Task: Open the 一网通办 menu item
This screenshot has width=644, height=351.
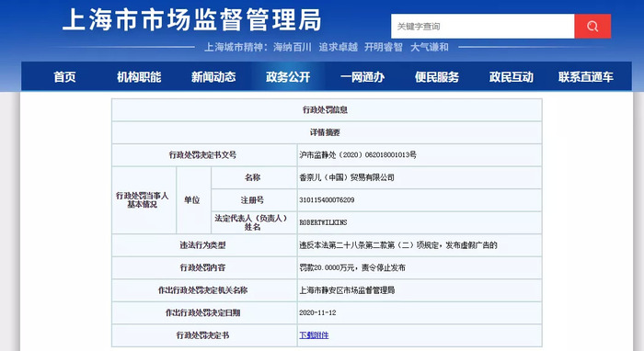Action: tap(362, 76)
